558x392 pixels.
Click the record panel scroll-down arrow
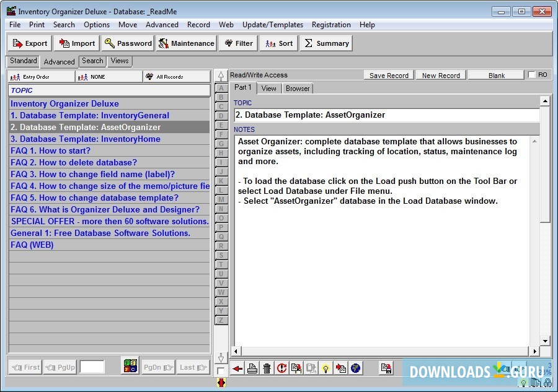pos(545,341)
